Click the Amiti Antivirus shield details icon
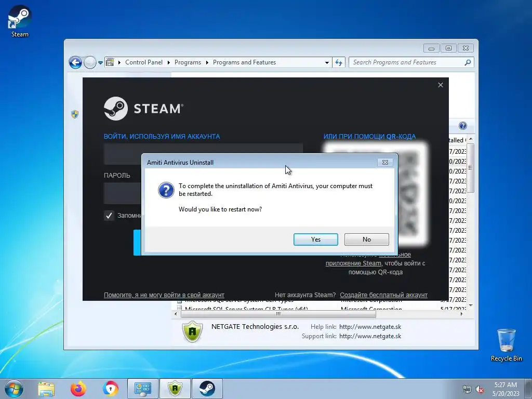532x399 pixels. (192, 331)
